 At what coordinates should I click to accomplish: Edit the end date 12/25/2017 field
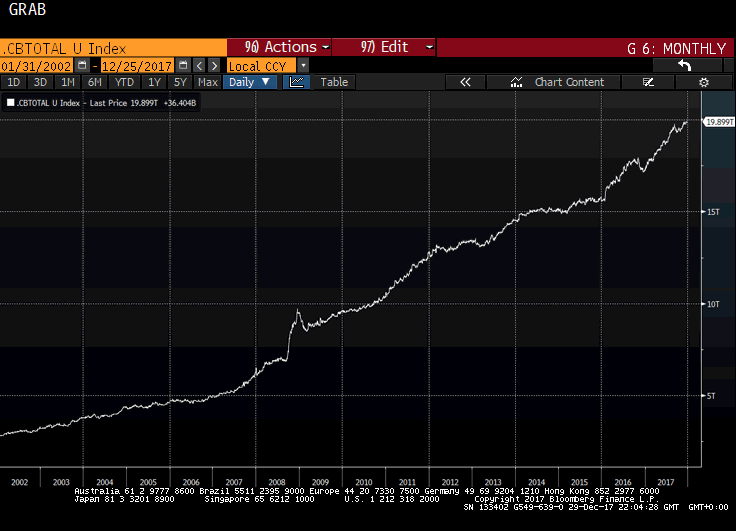[137, 65]
